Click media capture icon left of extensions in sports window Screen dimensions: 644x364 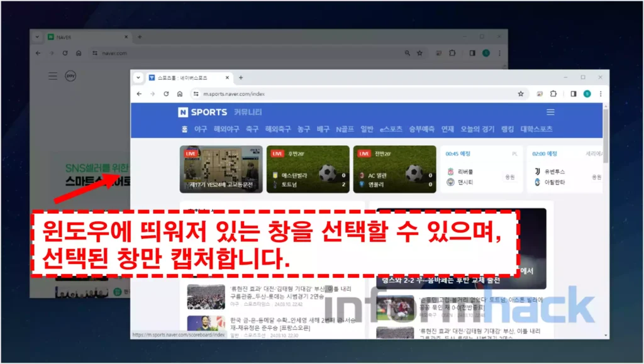540,94
